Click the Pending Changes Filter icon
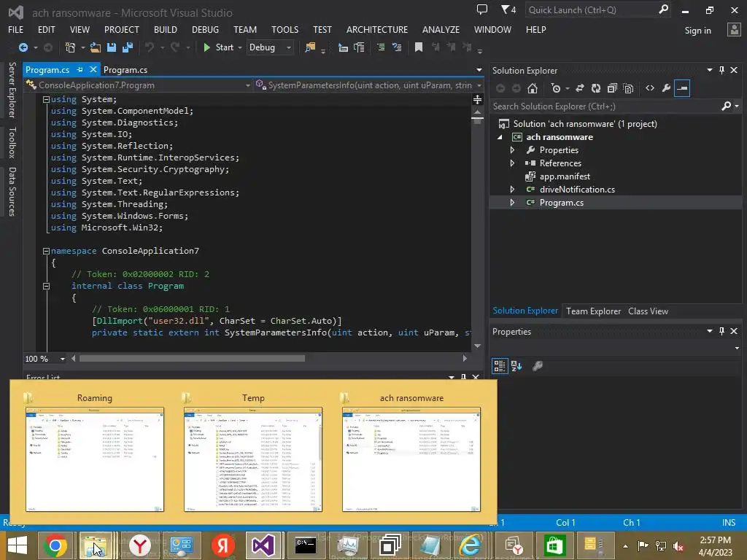 [x=556, y=88]
